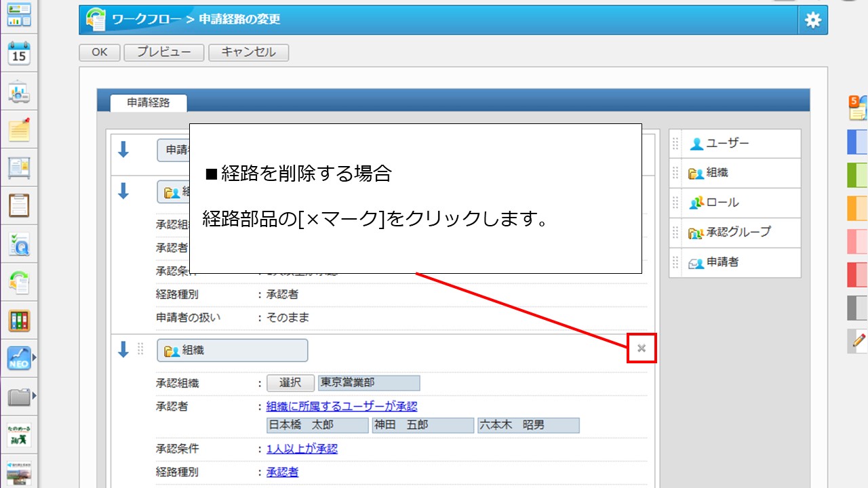Open the document search magnifier icon
Viewport: 868px width, 488px height.
[x=19, y=243]
